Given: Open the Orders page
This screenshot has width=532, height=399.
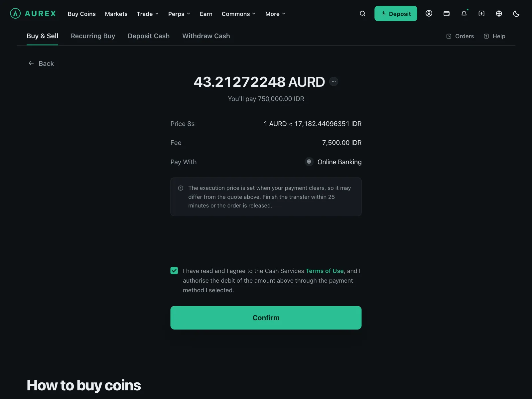Looking at the screenshot, I should (460, 36).
